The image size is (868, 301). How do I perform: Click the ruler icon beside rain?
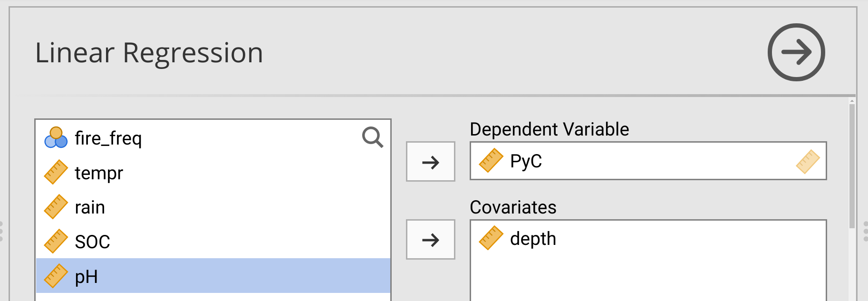coord(56,207)
